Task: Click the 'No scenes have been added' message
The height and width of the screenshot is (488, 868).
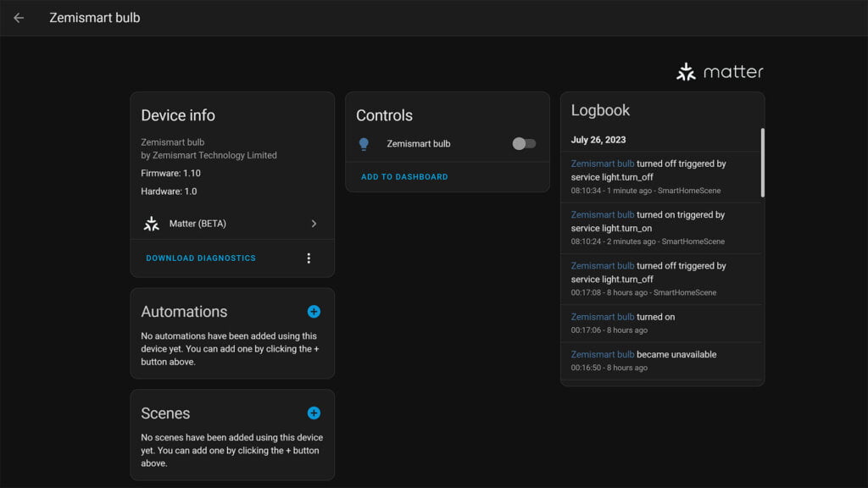Action: click(232, 451)
